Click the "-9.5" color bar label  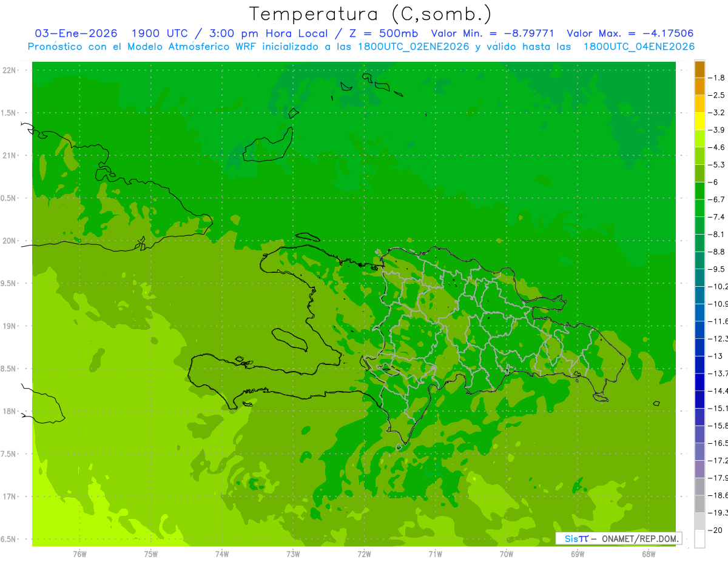(716, 269)
